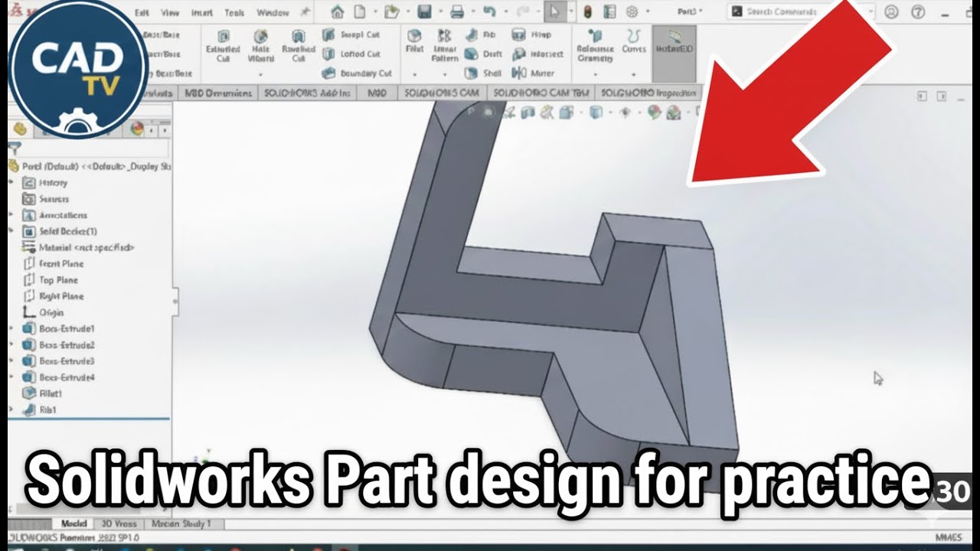Click the Rebuild traffic light icon
Screen dimensions: 980x551
pos(587,11)
